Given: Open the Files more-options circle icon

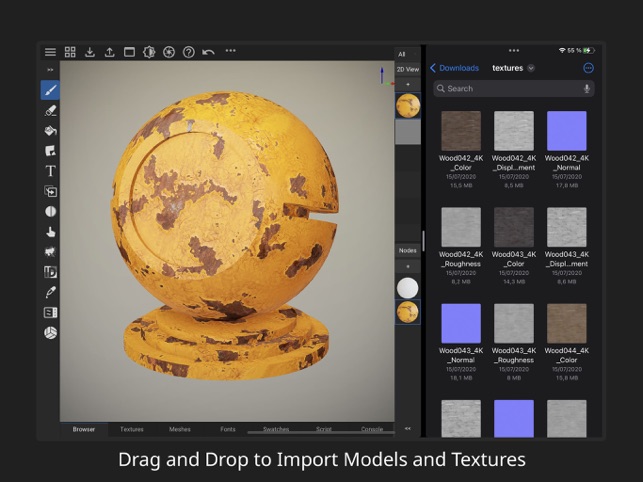Looking at the screenshot, I should click(588, 68).
